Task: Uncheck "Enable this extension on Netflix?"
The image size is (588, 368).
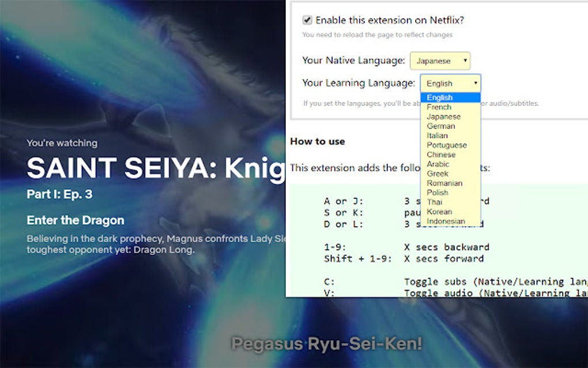Action: point(306,20)
